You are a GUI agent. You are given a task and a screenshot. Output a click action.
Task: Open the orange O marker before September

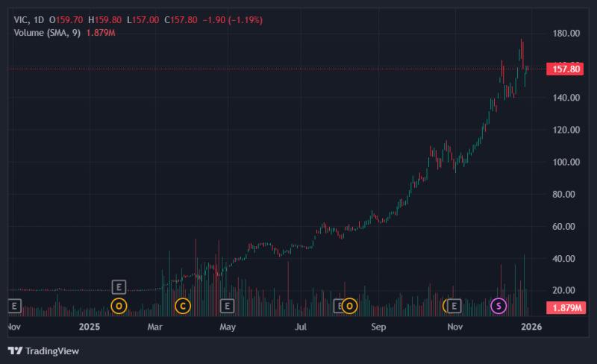349,306
